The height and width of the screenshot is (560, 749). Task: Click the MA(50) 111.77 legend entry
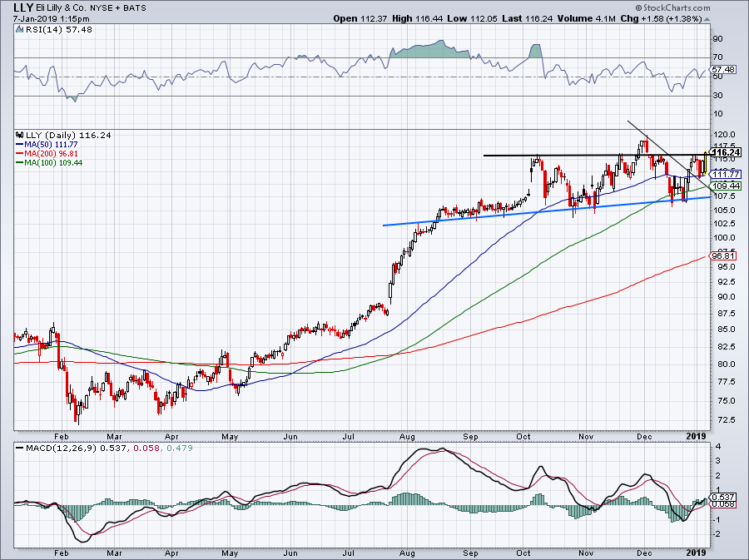(47, 144)
